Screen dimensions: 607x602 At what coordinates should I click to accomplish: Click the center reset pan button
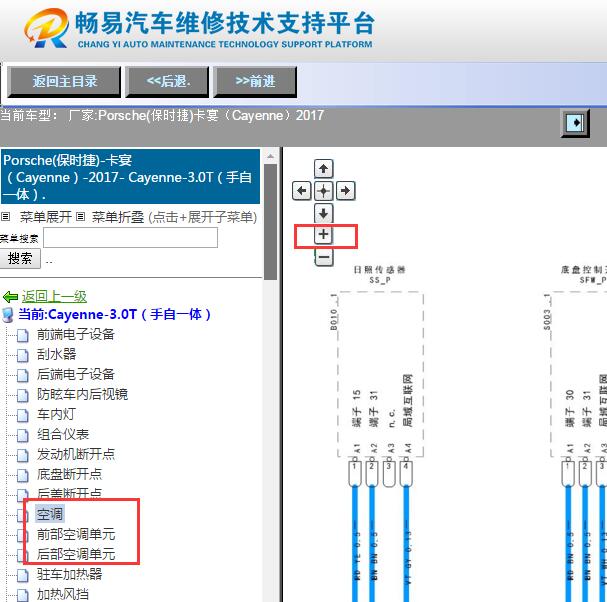pyautogui.click(x=323, y=191)
